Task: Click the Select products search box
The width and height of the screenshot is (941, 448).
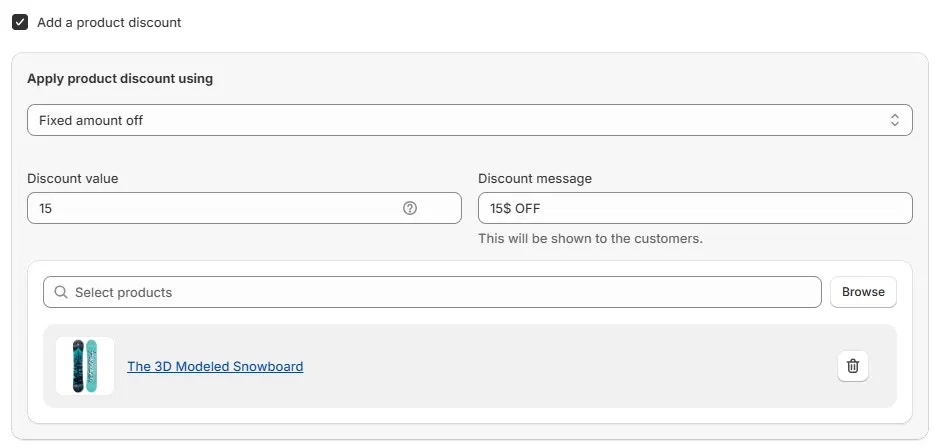Action: [x=440, y=292]
